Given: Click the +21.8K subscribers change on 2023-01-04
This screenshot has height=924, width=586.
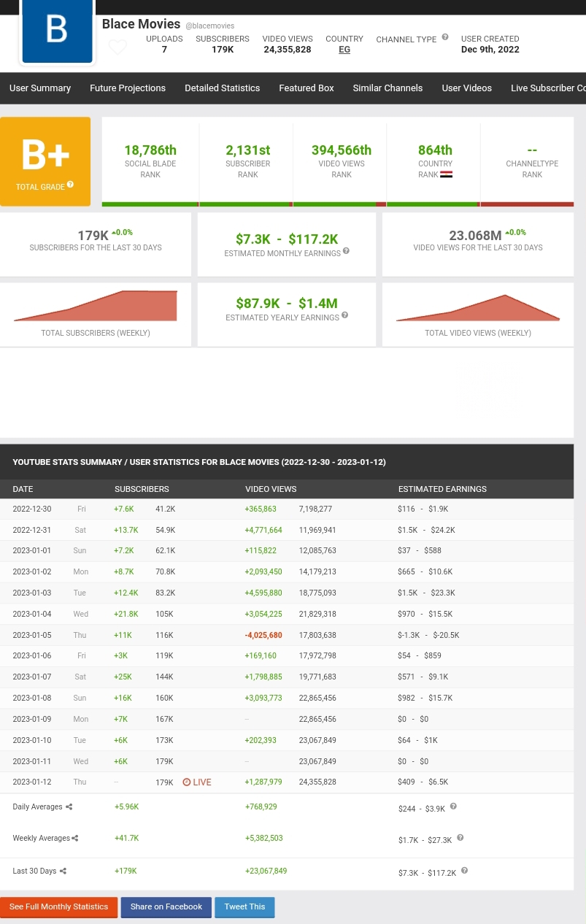Looking at the screenshot, I should (126, 615).
